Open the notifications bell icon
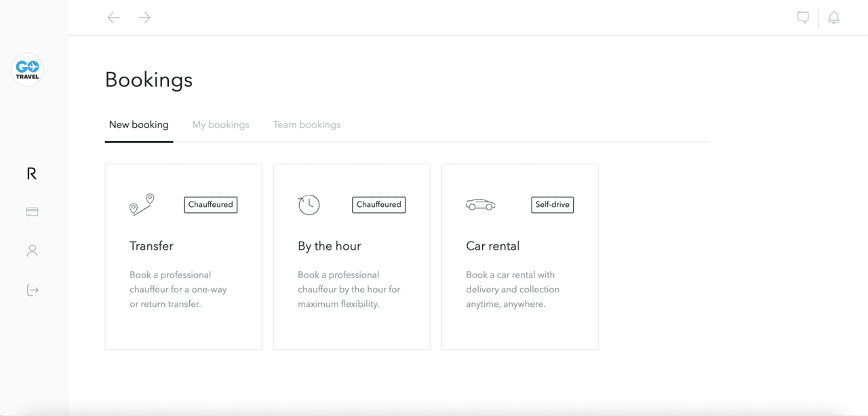 click(833, 18)
